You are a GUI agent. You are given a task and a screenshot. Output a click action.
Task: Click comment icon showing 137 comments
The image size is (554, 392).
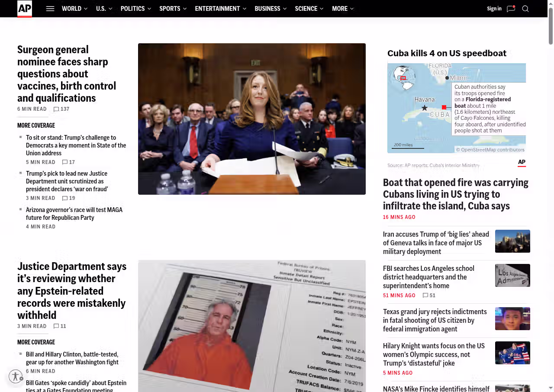(x=56, y=109)
